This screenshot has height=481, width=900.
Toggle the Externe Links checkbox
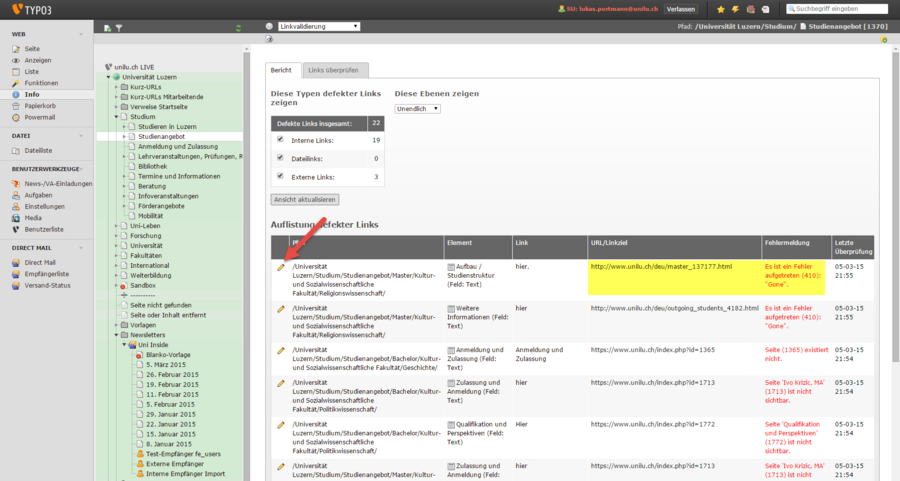coord(280,176)
